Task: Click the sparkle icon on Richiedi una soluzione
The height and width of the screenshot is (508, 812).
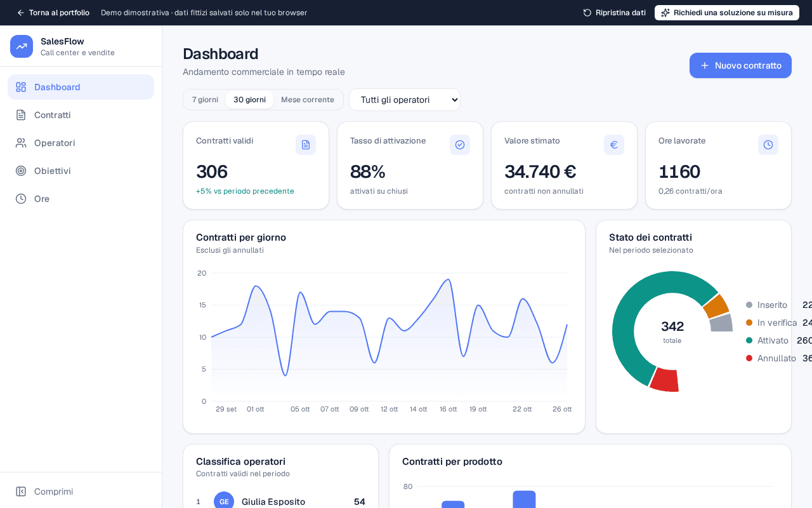Action: 665,13
